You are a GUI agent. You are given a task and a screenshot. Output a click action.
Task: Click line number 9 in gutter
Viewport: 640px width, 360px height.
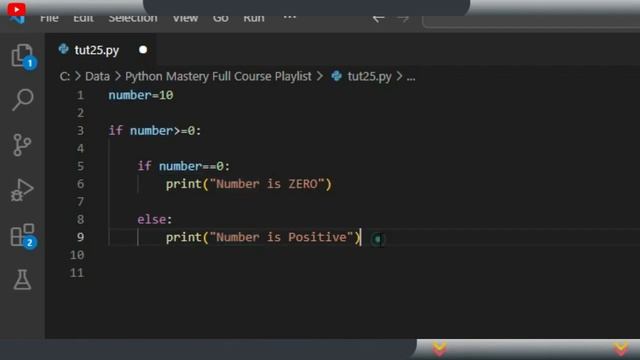pyautogui.click(x=80, y=237)
